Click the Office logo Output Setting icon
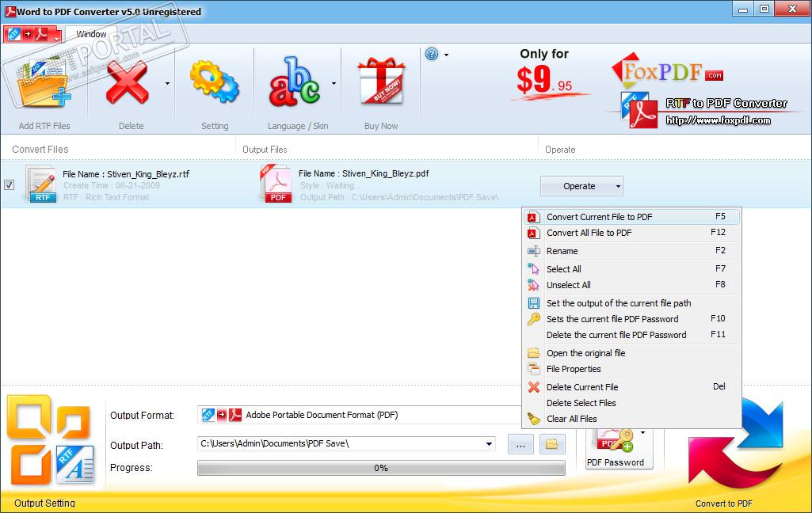Screen dimensions: 812x513 coord(50,440)
